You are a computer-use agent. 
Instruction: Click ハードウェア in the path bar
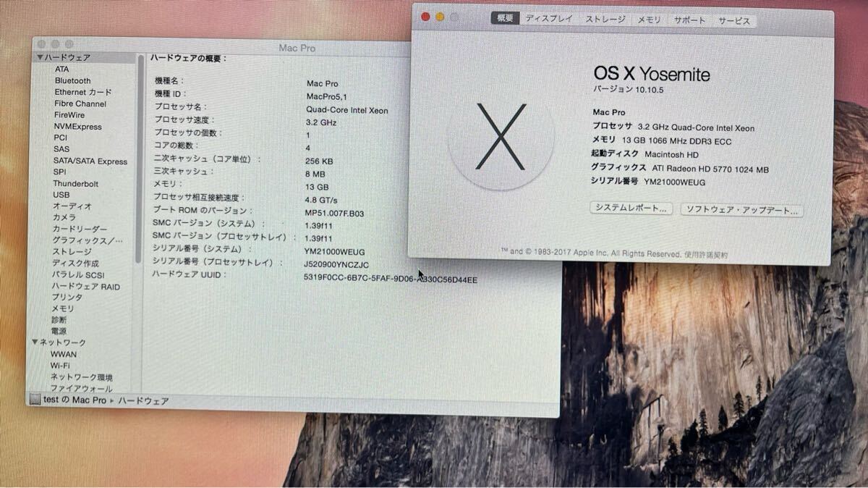click(x=143, y=400)
